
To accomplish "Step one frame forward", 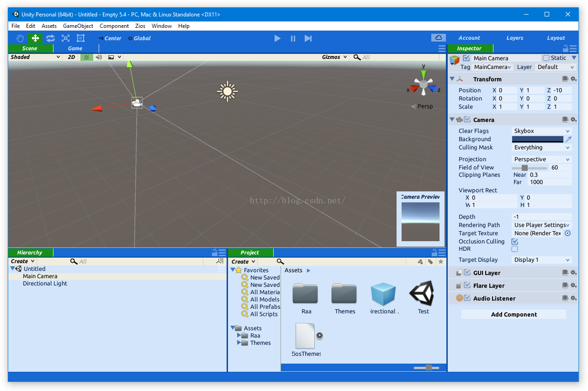I will [308, 38].
